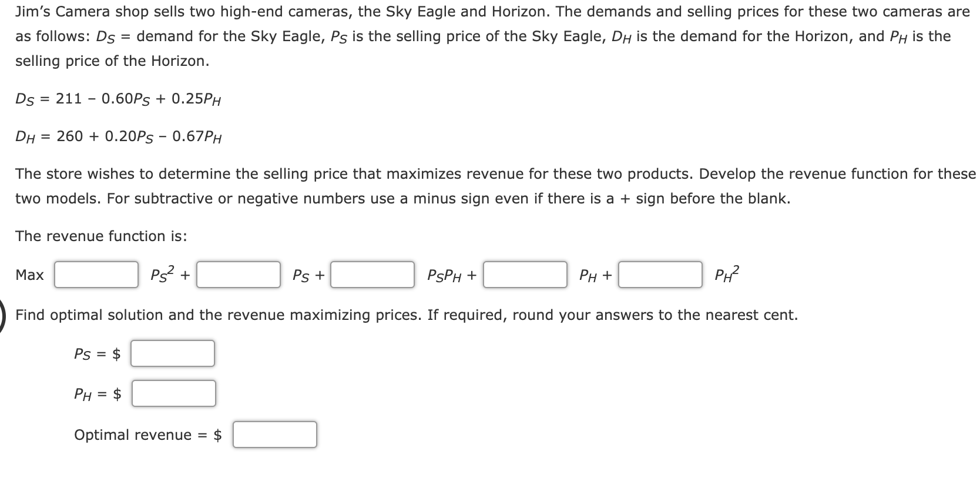Click the "Jim's Camera shop" opening sentence
Viewport: 980px width, 481px height.
point(492,12)
